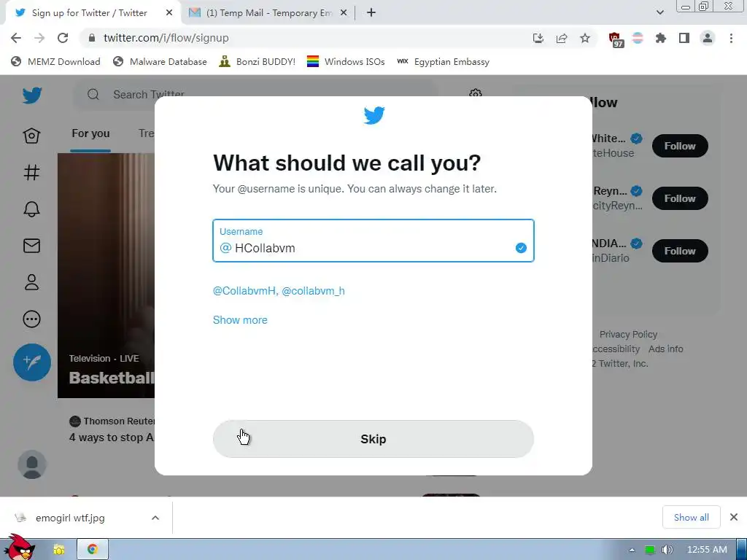Open Bonzi BUDDY! bookmark
747x560 pixels.
point(258,61)
